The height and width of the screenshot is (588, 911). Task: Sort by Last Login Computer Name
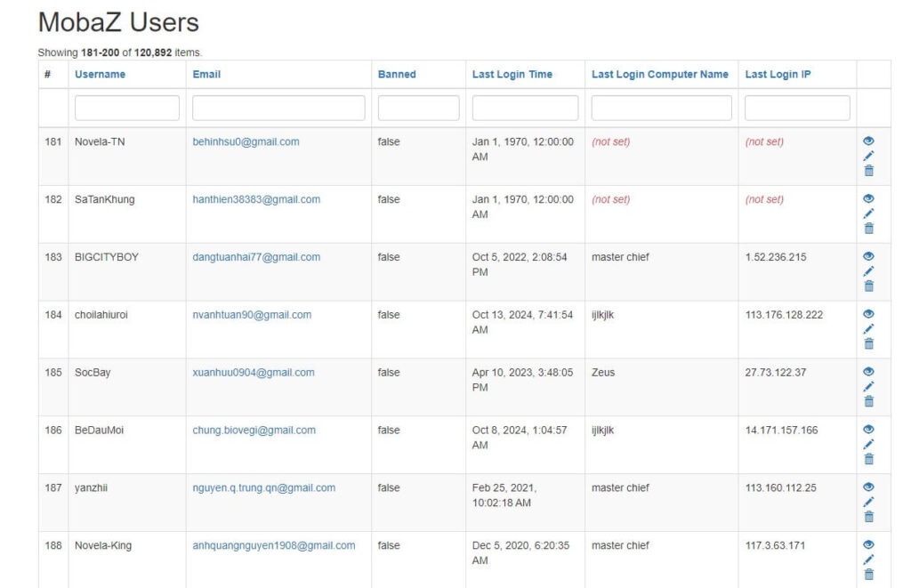click(659, 75)
